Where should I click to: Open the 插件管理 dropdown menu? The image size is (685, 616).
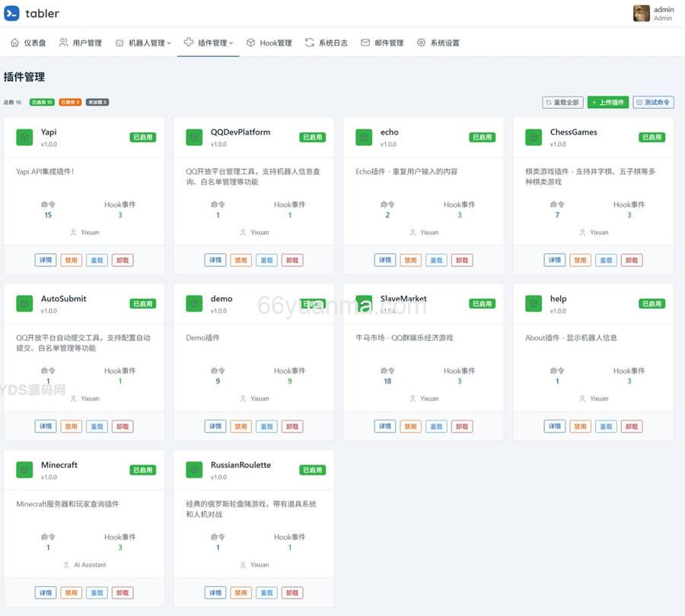coord(210,43)
